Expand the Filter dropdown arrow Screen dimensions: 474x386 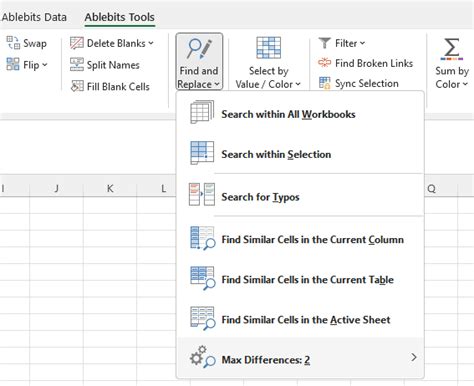coord(362,43)
